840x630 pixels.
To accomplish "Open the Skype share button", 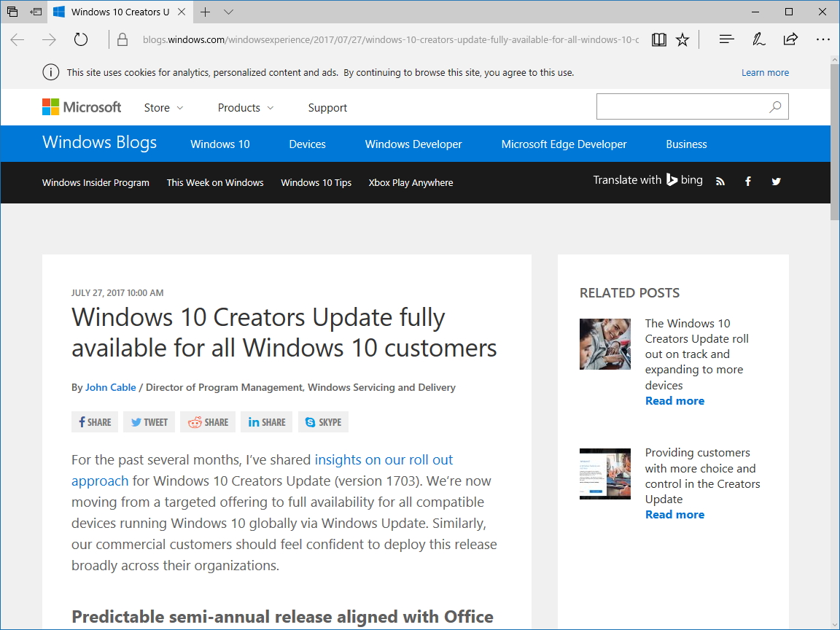I will point(323,421).
